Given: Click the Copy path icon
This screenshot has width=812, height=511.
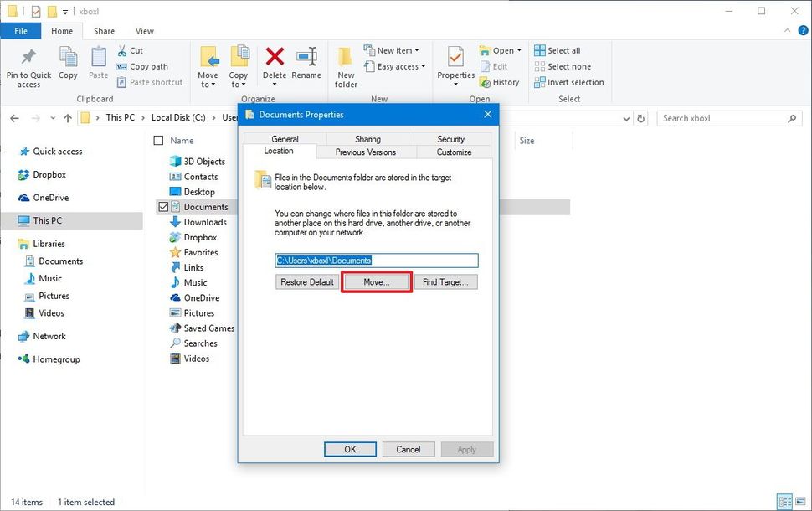Looking at the screenshot, I should (x=123, y=66).
